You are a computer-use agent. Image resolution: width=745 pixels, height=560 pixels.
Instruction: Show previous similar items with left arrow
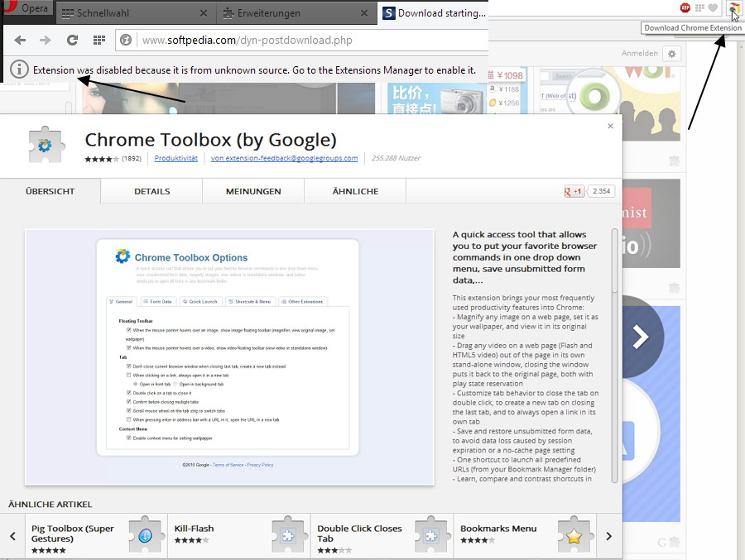tap(12, 536)
